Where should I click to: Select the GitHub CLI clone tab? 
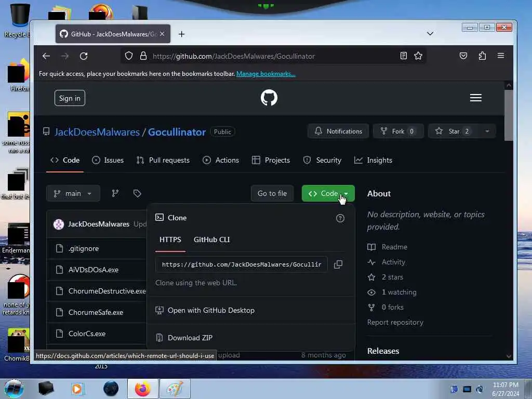[212, 240]
